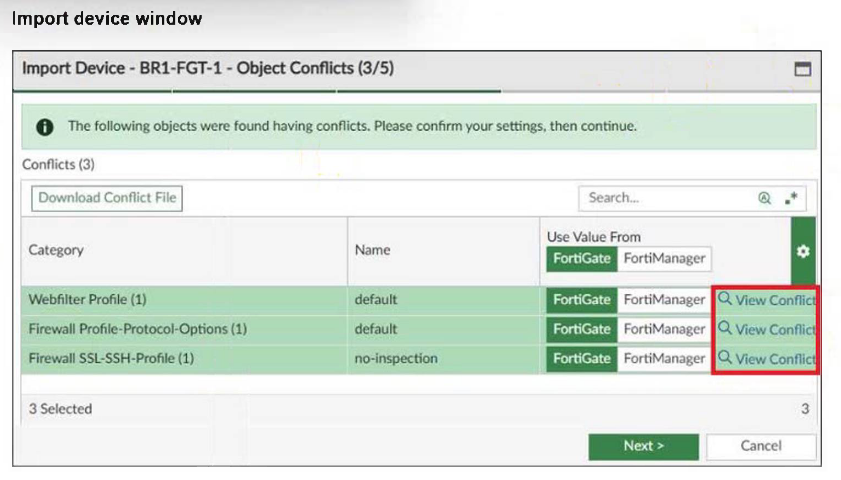
Task: Click magnifier icon for Profile-Protocol-Options conflict
Action: [x=726, y=328]
